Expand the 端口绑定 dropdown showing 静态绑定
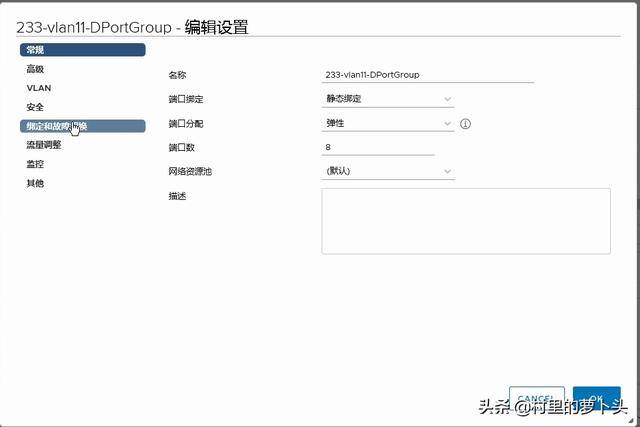640x427 pixels. (x=388, y=99)
